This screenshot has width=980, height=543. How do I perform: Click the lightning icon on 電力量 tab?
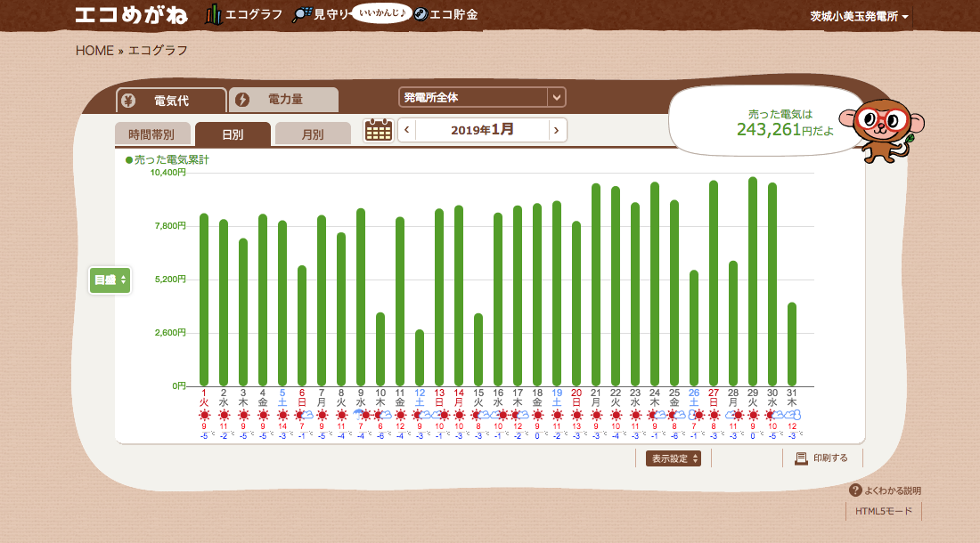[x=241, y=100]
